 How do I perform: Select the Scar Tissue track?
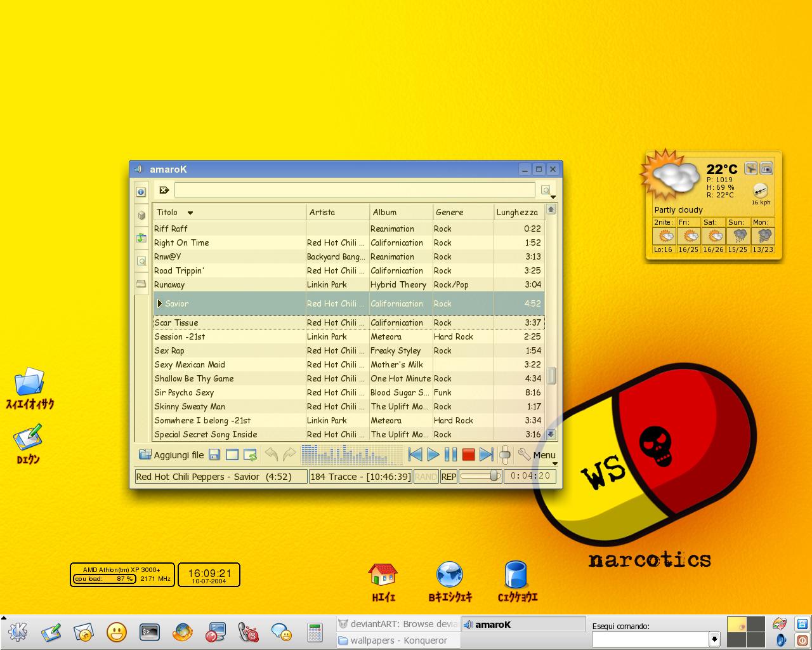pyautogui.click(x=348, y=322)
